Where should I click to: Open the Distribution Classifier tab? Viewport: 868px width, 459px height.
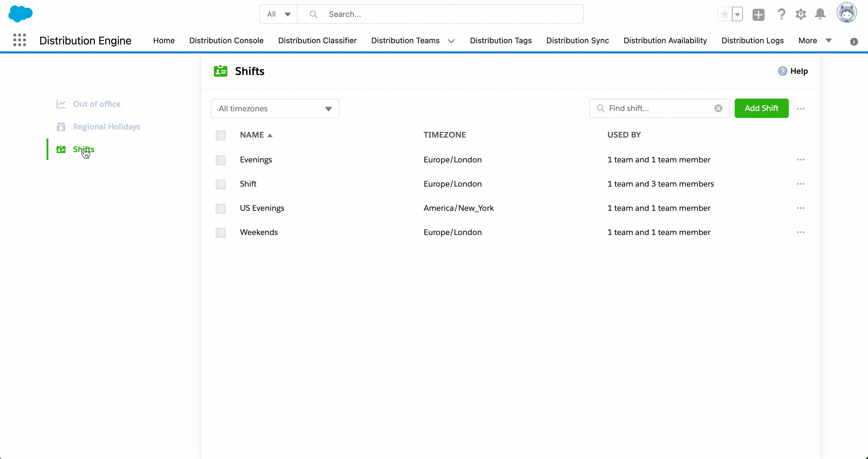(x=317, y=41)
